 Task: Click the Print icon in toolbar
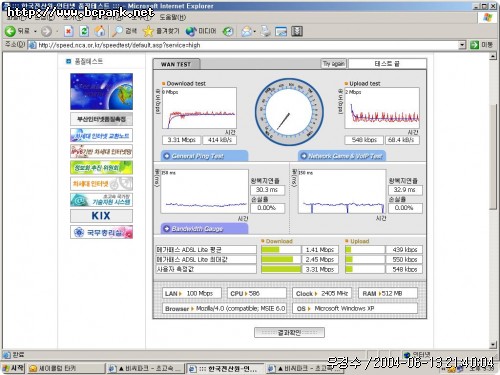click(266, 32)
